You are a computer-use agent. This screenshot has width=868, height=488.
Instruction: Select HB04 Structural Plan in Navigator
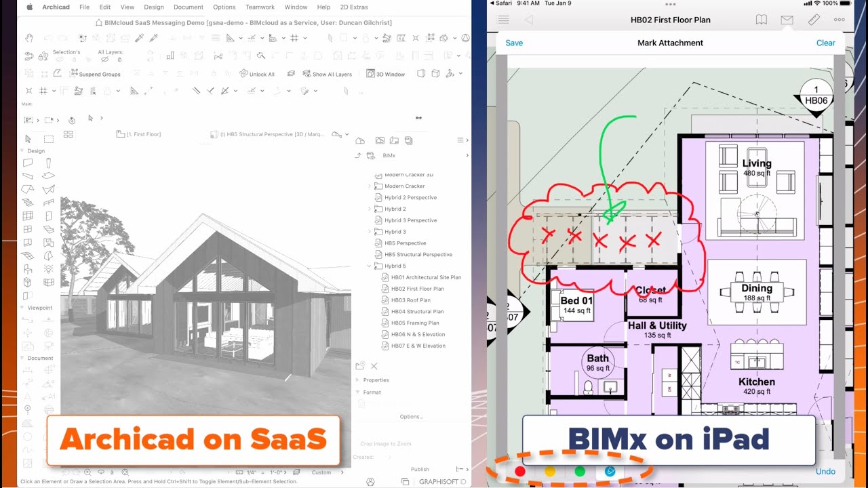pos(412,312)
